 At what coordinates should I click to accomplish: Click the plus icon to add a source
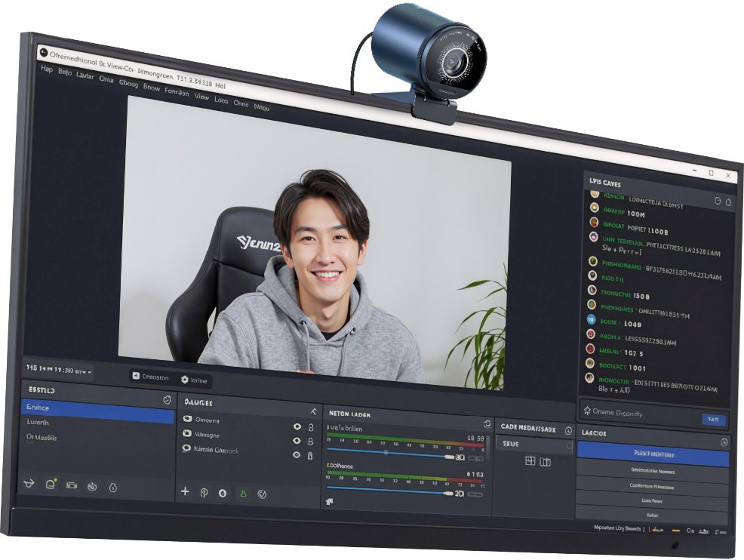click(185, 491)
